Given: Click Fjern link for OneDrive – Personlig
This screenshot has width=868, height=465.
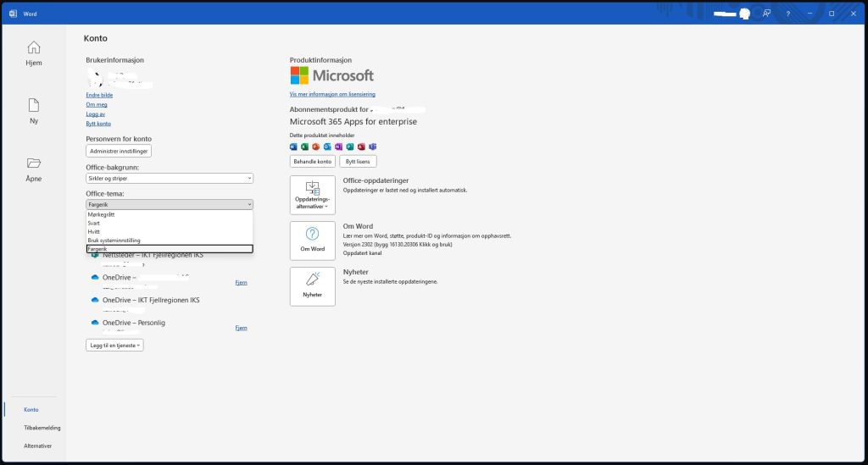Looking at the screenshot, I should click(241, 328).
